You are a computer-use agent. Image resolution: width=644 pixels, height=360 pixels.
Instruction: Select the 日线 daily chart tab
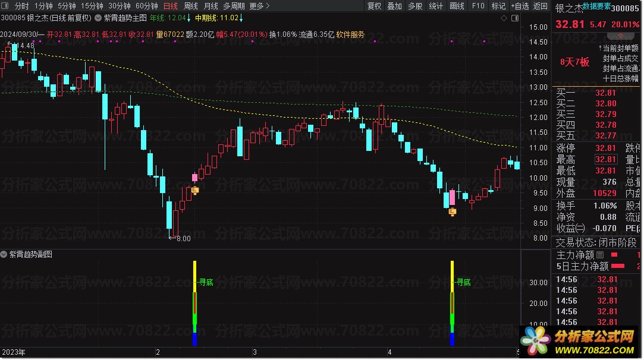tap(171, 6)
